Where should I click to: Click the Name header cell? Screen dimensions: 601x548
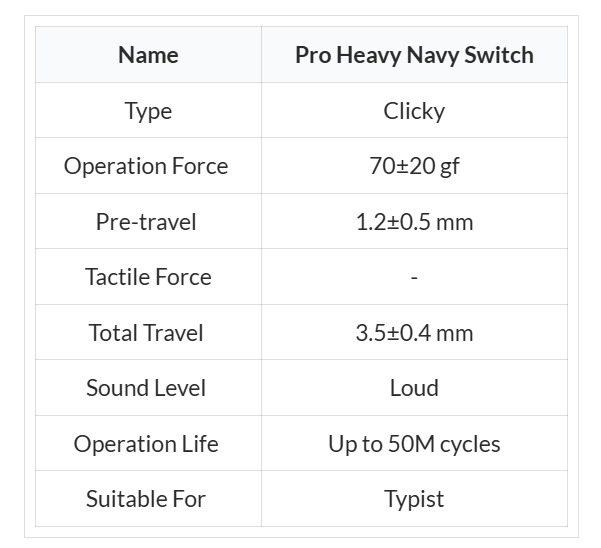pyautogui.click(x=148, y=55)
